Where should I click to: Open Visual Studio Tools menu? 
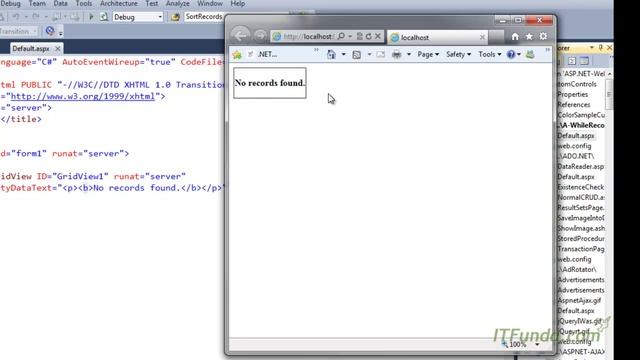pyautogui.click(x=84, y=4)
